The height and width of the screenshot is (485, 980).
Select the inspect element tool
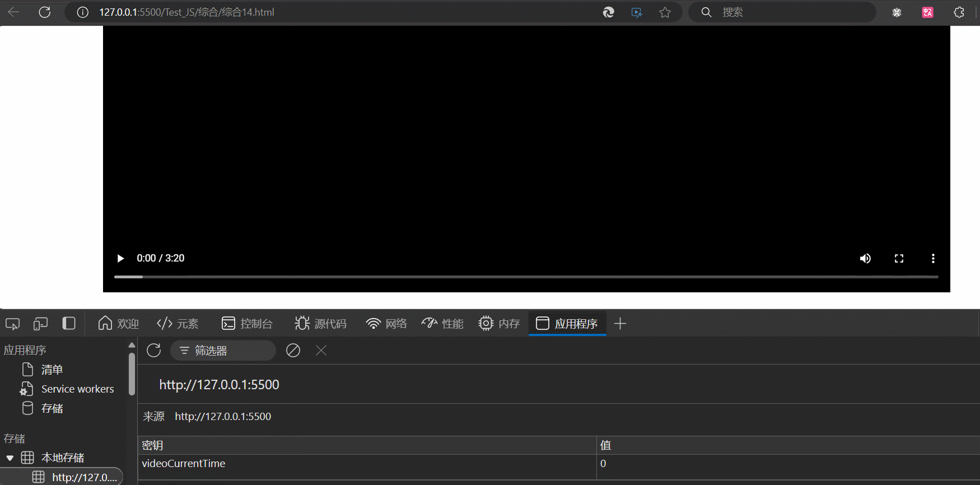point(12,324)
